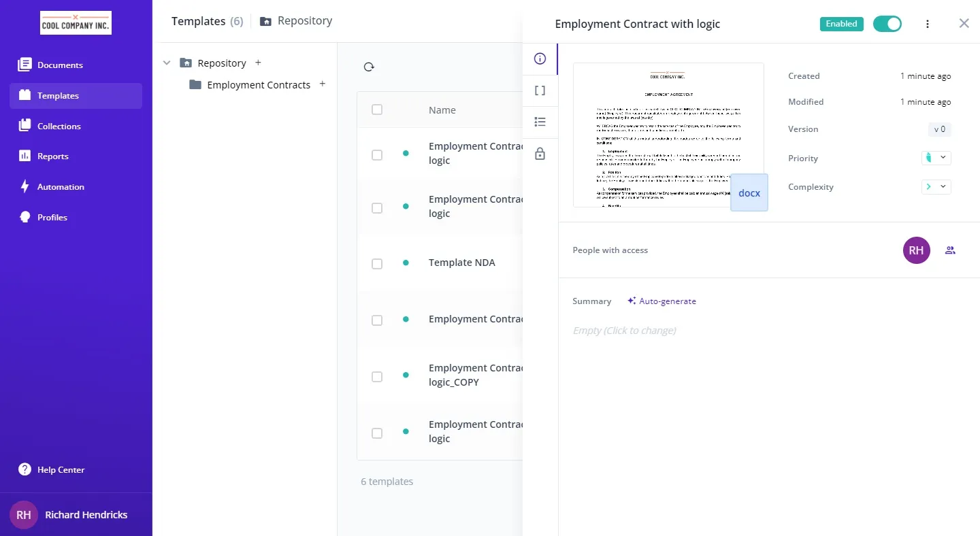Screen dimensions: 980x536
Task: Click the empty Summary text field
Action: 624,331
